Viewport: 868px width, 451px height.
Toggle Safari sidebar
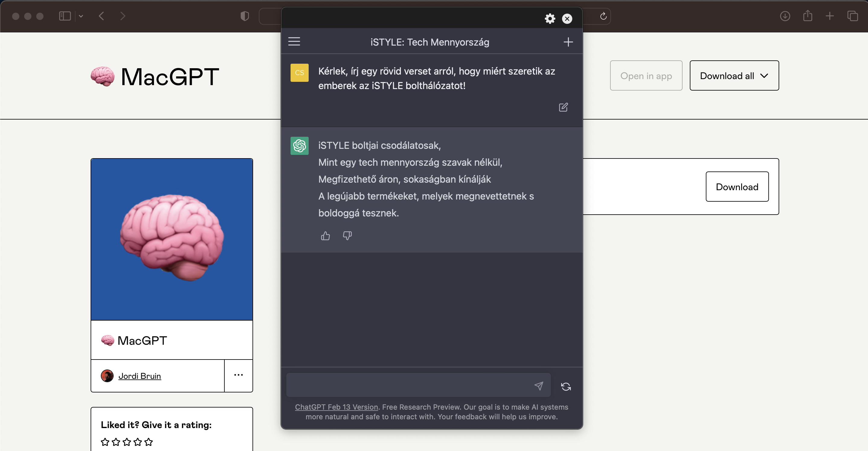pos(65,16)
